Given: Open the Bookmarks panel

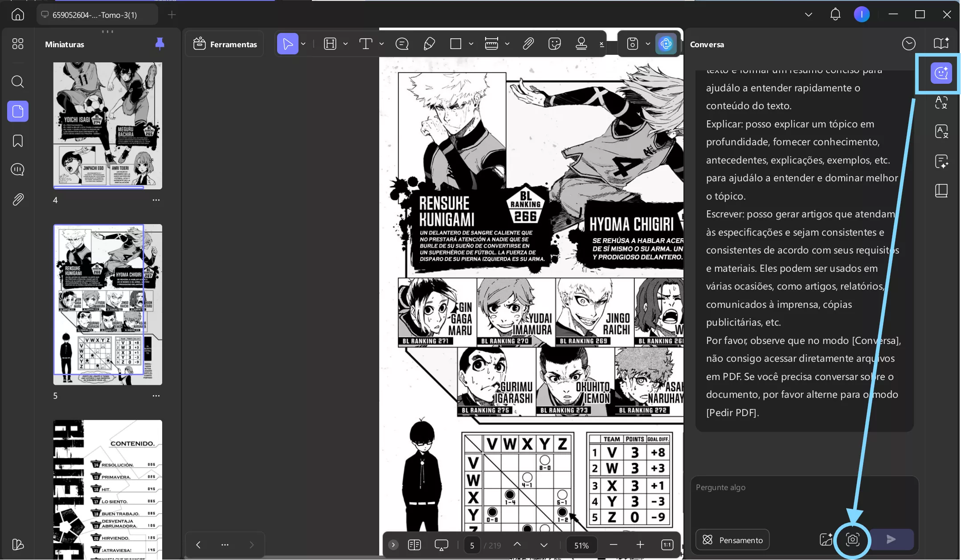Looking at the screenshot, I should [x=17, y=141].
